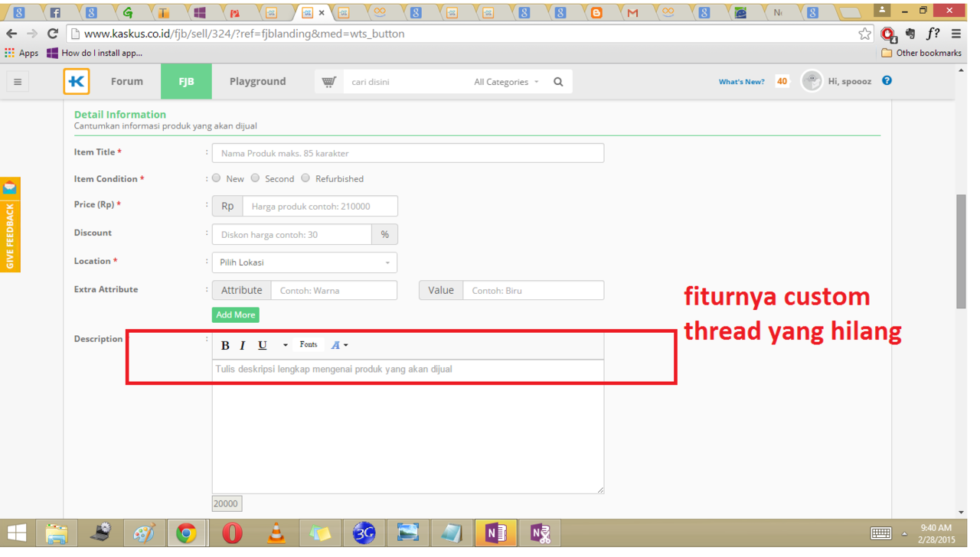980x557 pixels.
Task: Click the magnifier search button
Action: (x=558, y=82)
